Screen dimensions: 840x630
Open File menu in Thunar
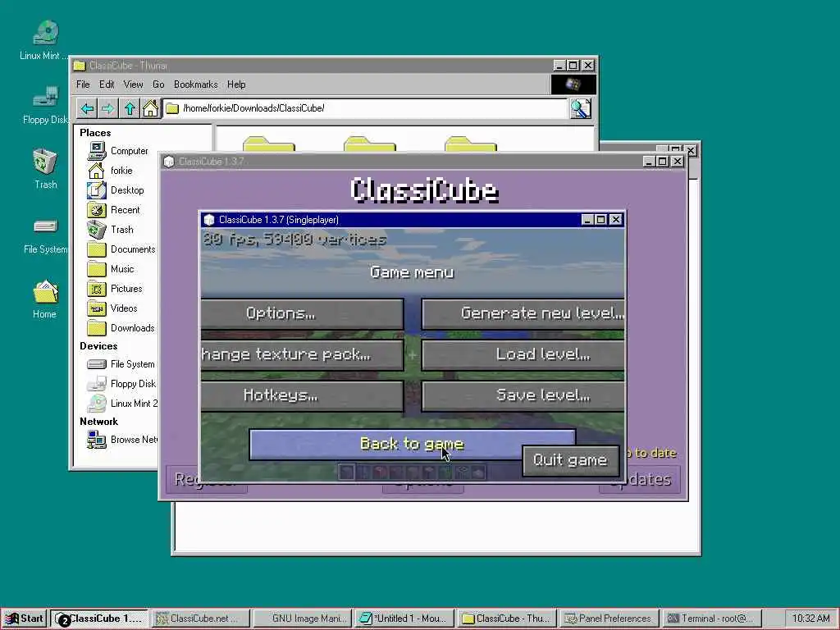(83, 84)
